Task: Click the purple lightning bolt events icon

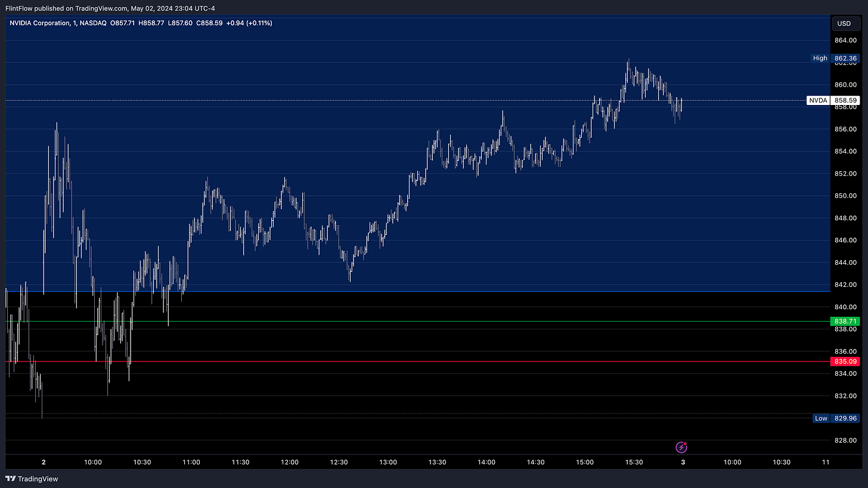Action: tap(681, 447)
